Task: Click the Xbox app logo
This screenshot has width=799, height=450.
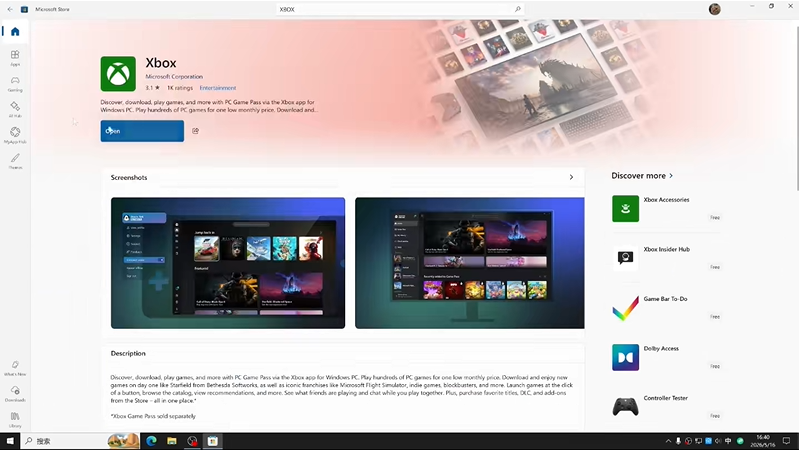Action: (118, 74)
